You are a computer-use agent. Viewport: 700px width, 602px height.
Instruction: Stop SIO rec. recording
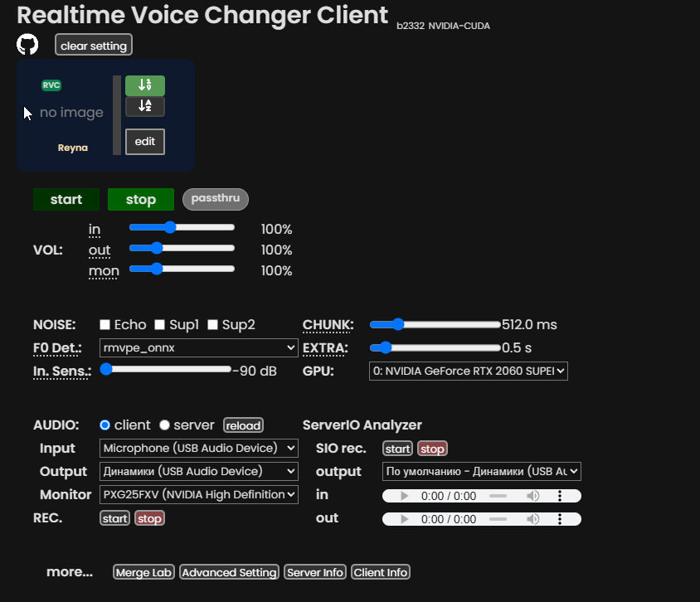coord(432,449)
